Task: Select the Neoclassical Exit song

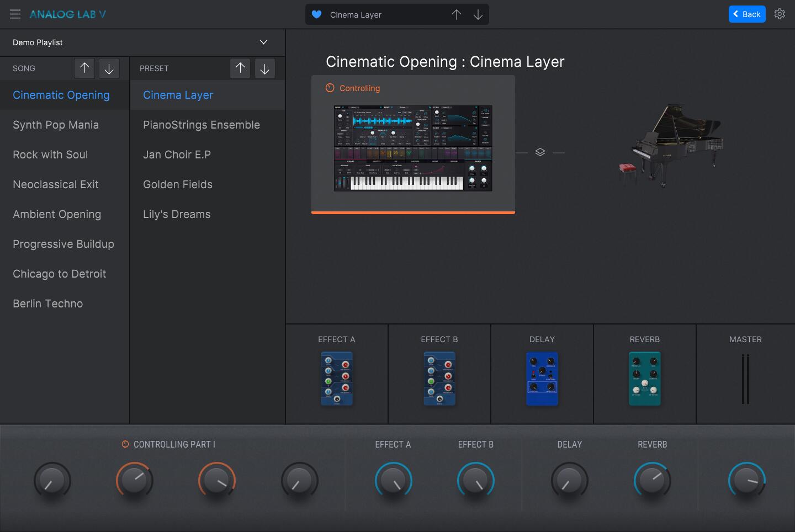Action: tap(65, 184)
